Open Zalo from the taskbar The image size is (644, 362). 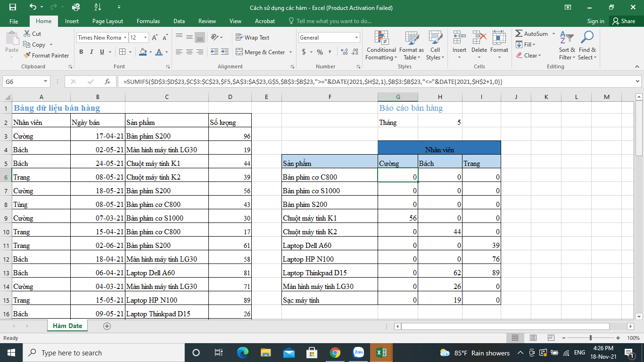pyautogui.click(x=358, y=353)
